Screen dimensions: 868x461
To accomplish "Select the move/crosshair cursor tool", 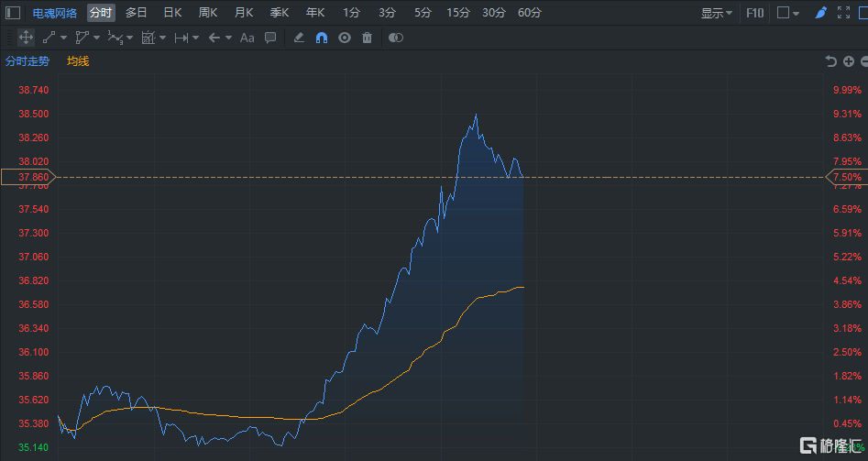I will coord(26,38).
